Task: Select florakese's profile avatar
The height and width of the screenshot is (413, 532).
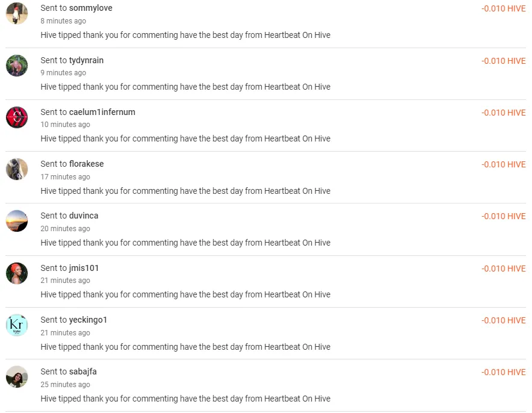Action: [x=17, y=169]
